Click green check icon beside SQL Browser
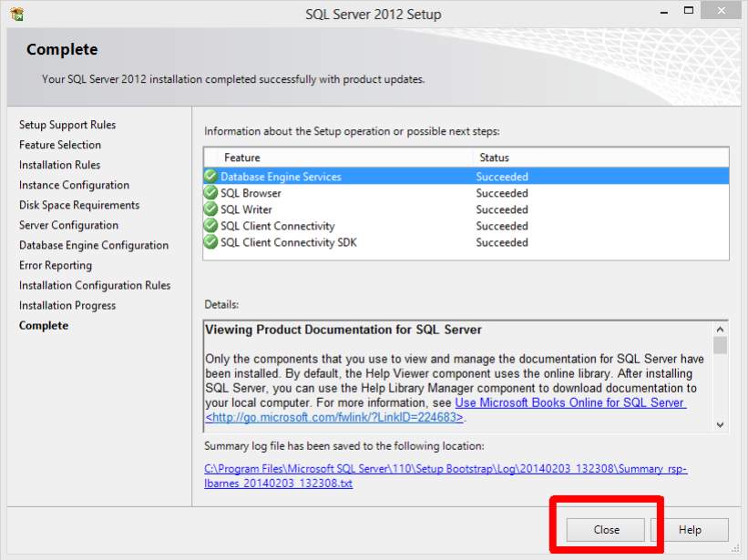The width and height of the screenshot is (748, 560). click(x=210, y=192)
